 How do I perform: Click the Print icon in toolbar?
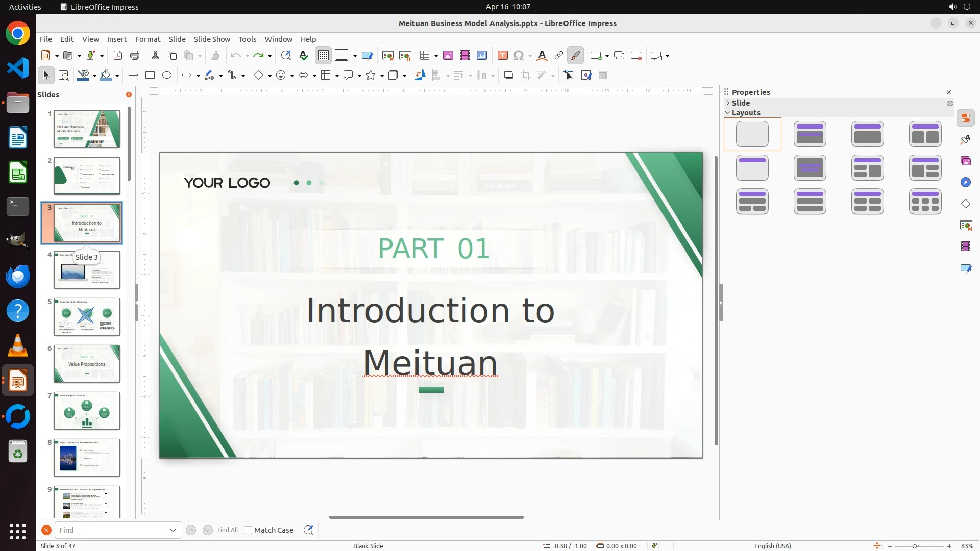(x=135, y=56)
